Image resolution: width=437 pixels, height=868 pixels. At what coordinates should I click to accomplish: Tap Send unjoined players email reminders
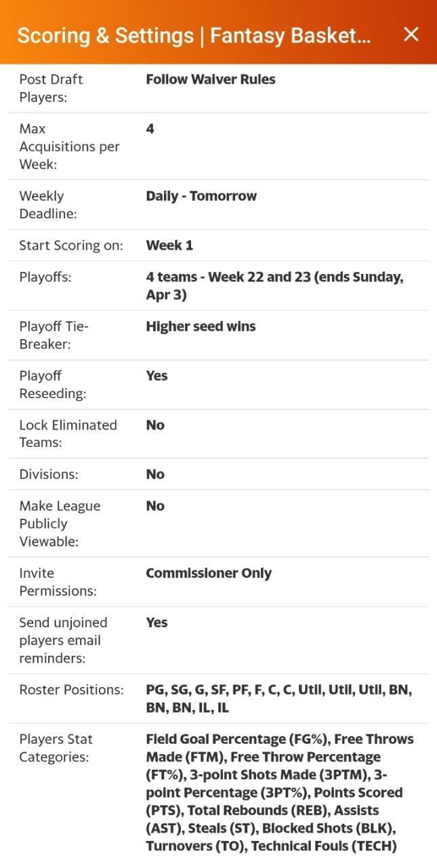[x=63, y=640]
